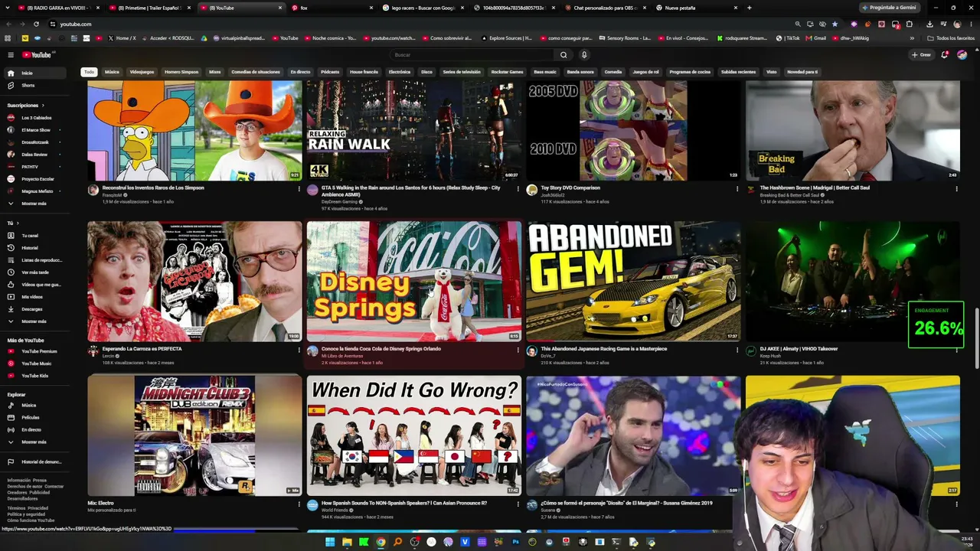Click the YouTube search input field

point(472,55)
